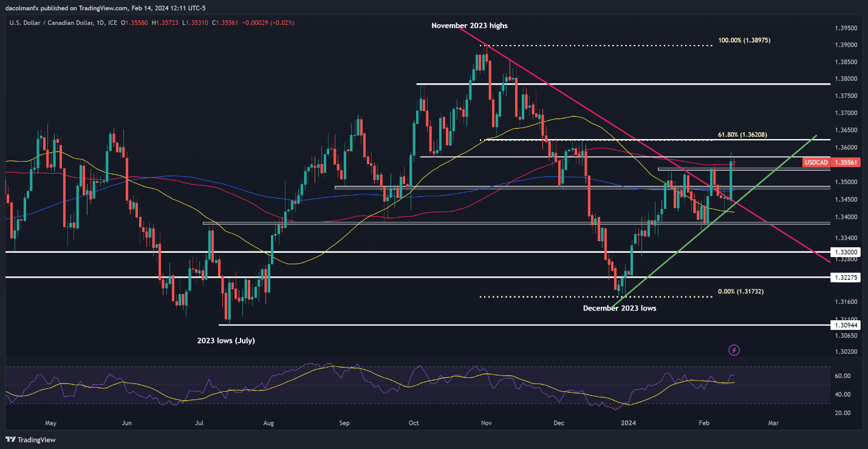Image resolution: width=868 pixels, height=449 pixels.
Task: Click the change value −0.00029 (−0.02%)
Action: (269, 23)
